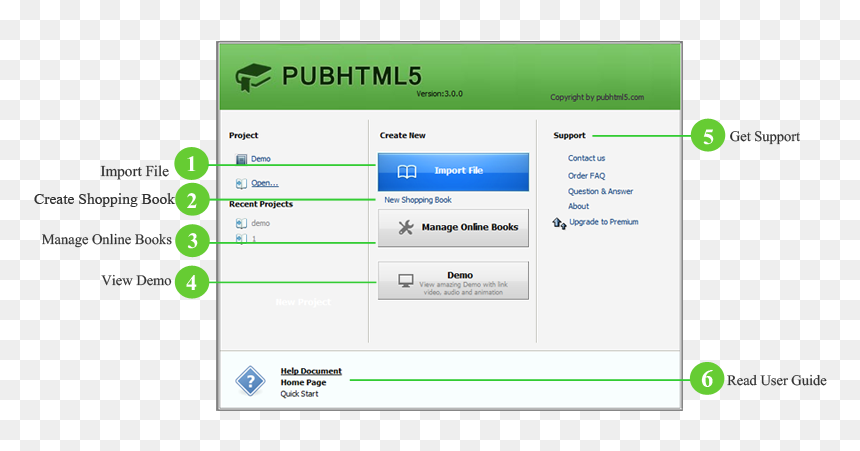Click the Version:3.0.0 label

click(x=439, y=94)
